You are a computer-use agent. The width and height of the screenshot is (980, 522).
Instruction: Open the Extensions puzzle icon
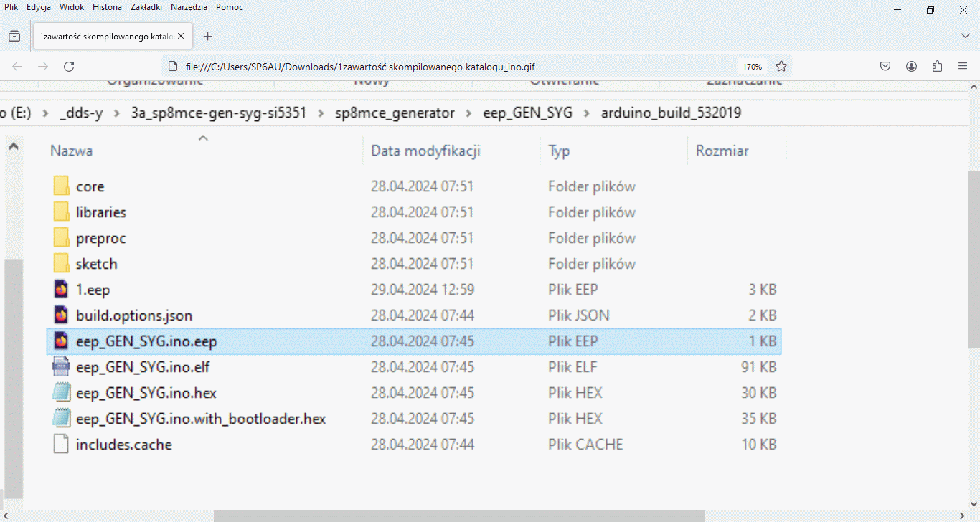(937, 67)
